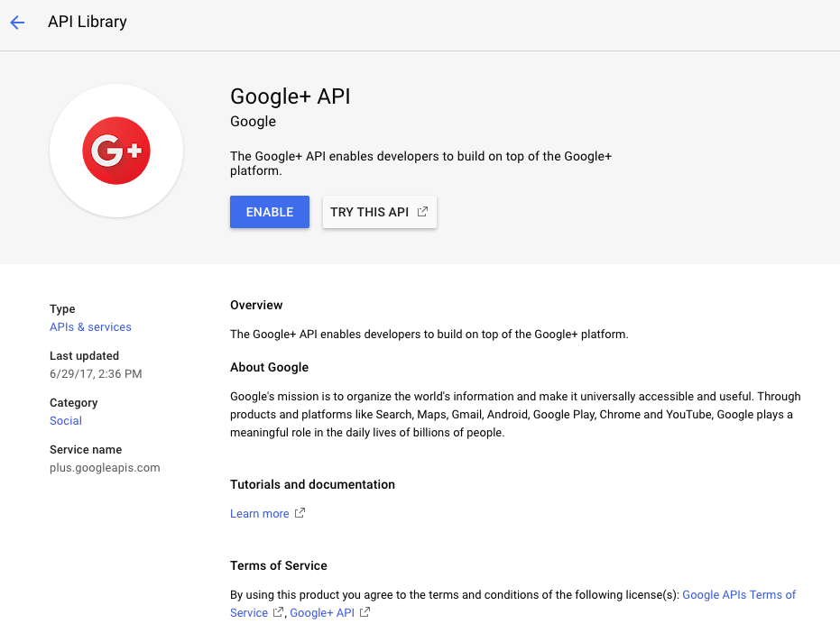Open the Social category link
The image size is (840, 633).
(66, 421)
